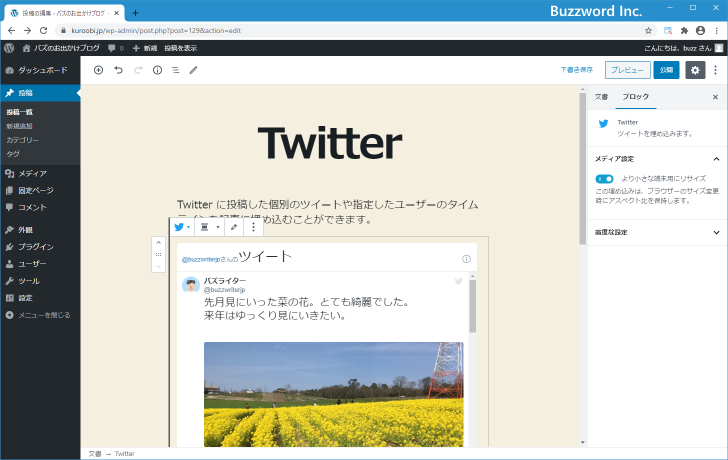Screen dimensions: 728x460
Task: Select the tools pencil icon in top toolbar
Action: point(194,70)
